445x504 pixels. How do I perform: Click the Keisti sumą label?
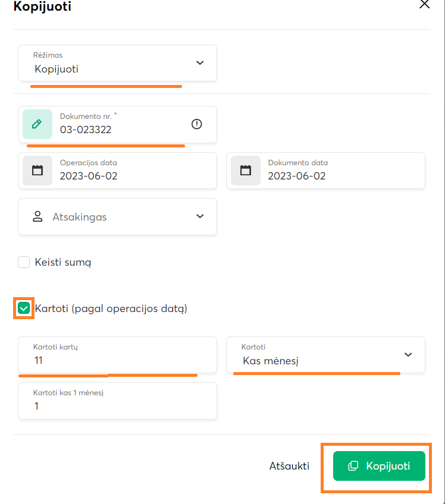[x=62, y=262]
